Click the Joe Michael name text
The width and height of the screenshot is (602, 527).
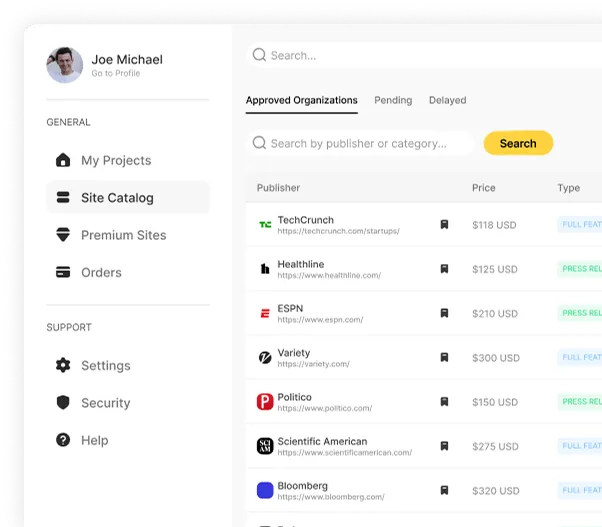[127, 59]
